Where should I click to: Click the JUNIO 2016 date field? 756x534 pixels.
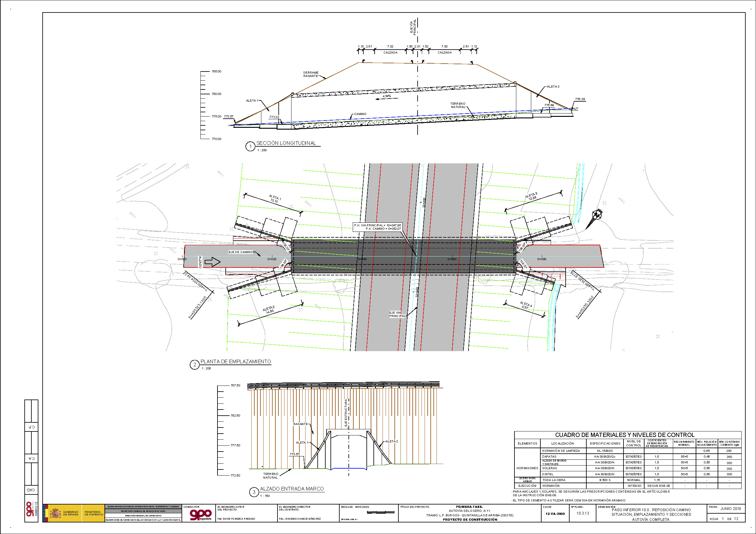[730, 508]
